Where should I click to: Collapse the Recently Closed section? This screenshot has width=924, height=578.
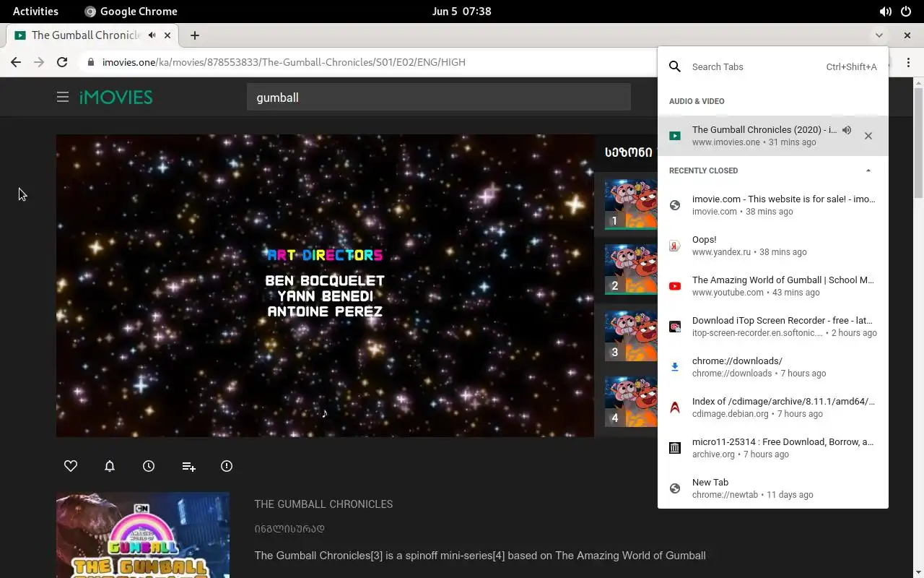pos(868,171)
